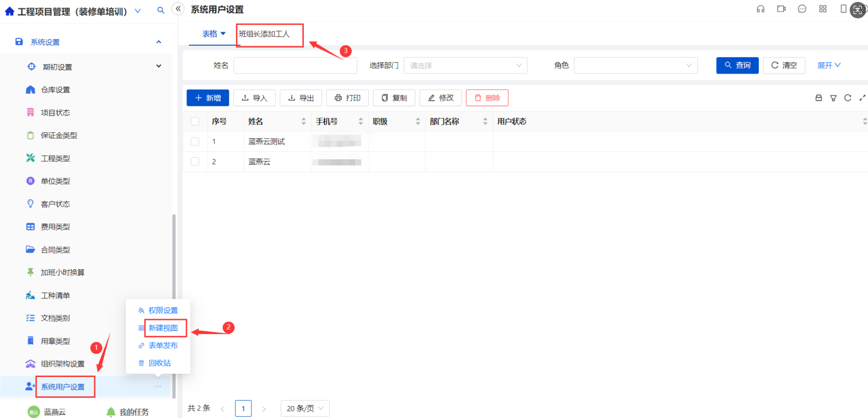
Task: Click into the 姓名 input field
Action: tap(295, 66)
